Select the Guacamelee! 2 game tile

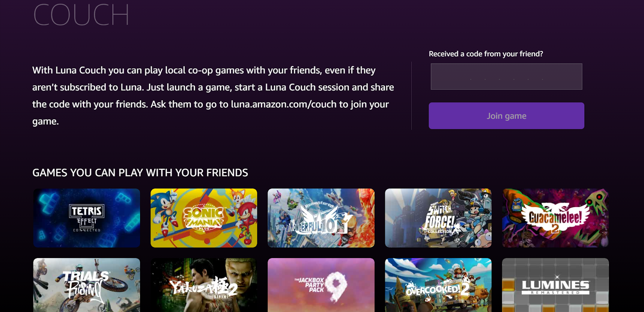tap(555, 218)
